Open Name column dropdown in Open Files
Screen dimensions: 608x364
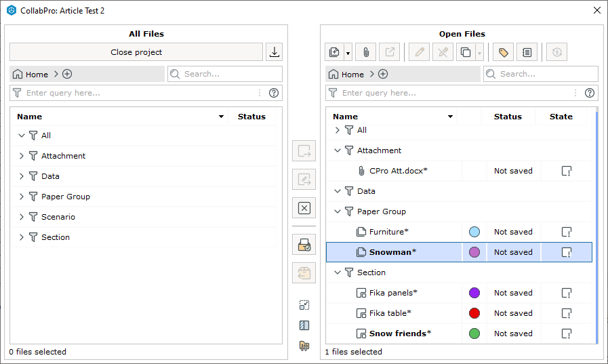pos(450,117)
